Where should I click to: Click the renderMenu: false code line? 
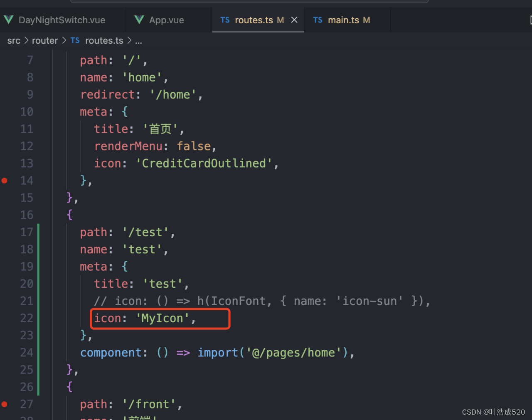tap(155, 146)
